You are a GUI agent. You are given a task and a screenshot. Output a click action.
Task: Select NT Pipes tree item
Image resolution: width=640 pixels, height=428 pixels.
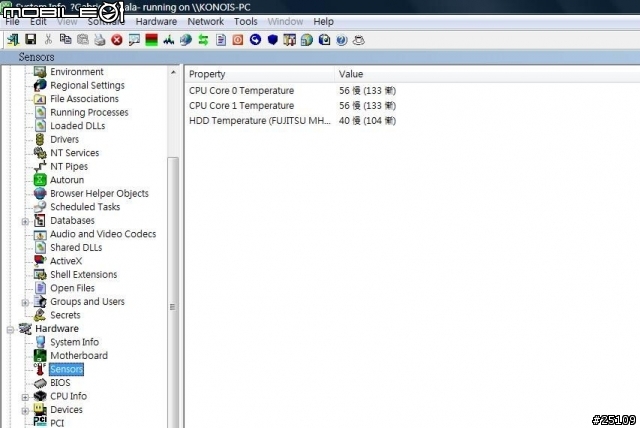tap(69, 166)
